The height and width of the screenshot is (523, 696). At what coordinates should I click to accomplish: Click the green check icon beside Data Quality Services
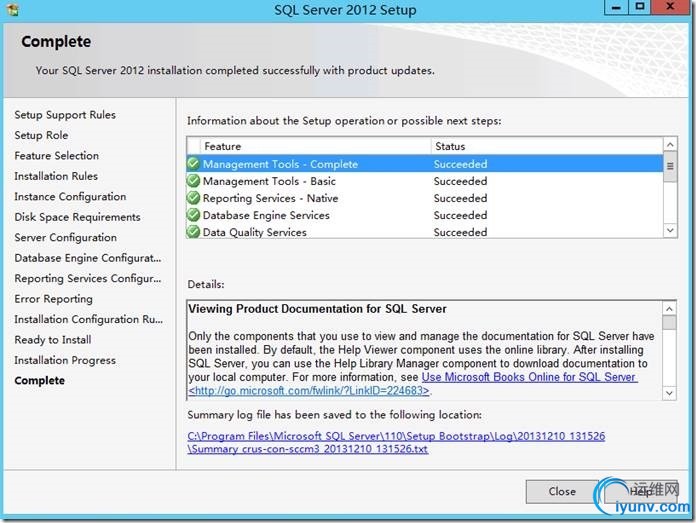pos(193,232)
